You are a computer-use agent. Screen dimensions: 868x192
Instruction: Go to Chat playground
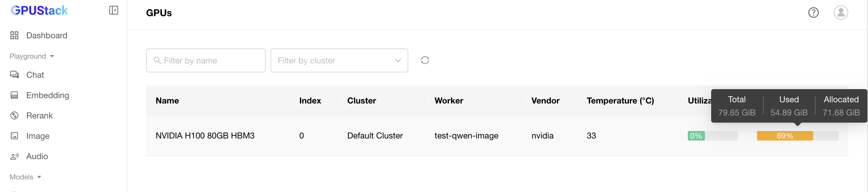tap(35, 75)
